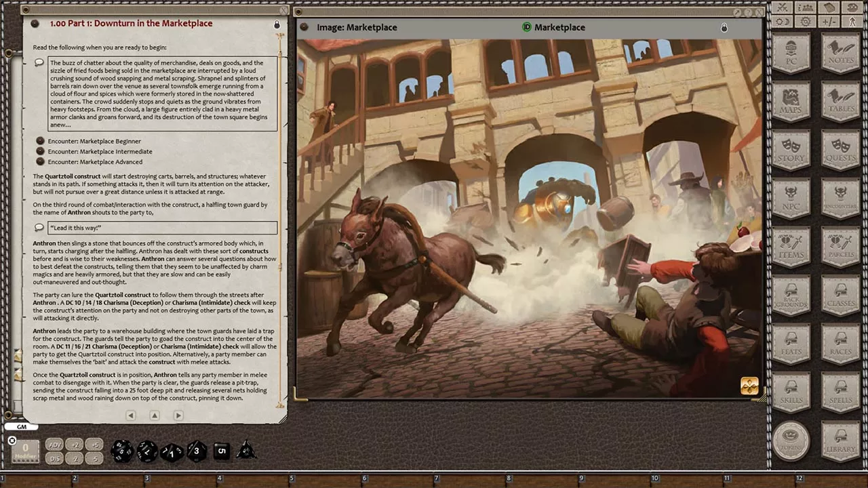This screenshot has width=868, height=488.
Task: Click the token icon at image corner
Action: [749, 386]
